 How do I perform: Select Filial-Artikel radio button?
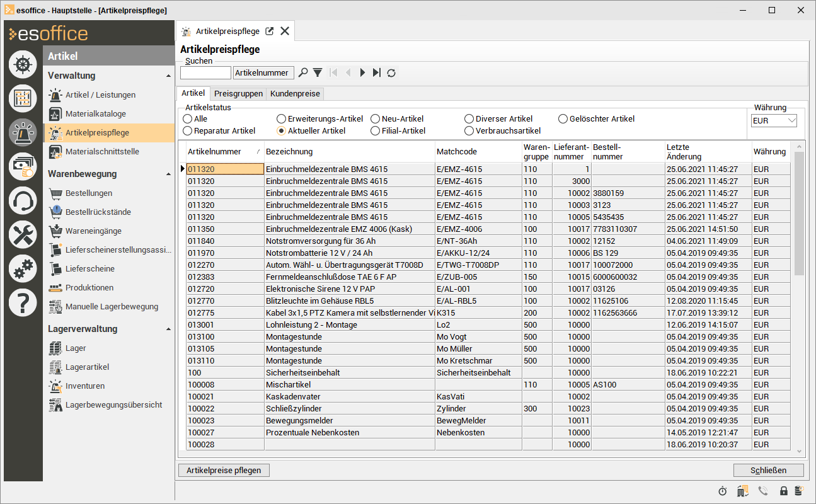(376, 131)
